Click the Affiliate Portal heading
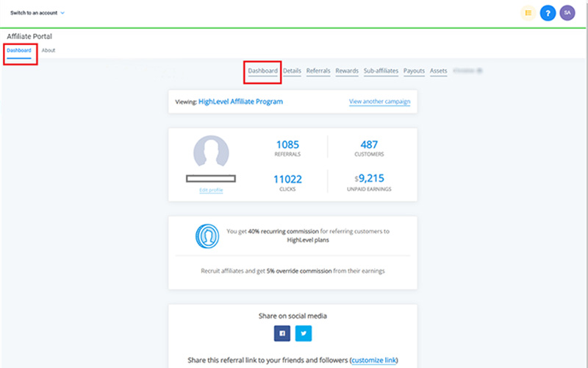The height and width of the screenshot is (368, 588). pyautogui.click(x=29, y=36)
